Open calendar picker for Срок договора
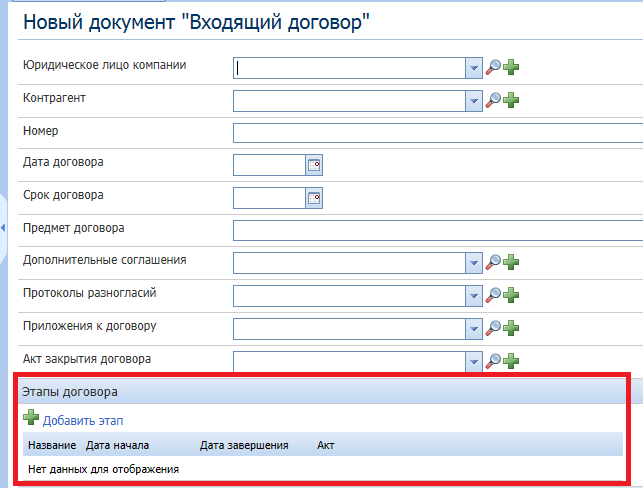643x488 pixels. [x=314, y=198]
